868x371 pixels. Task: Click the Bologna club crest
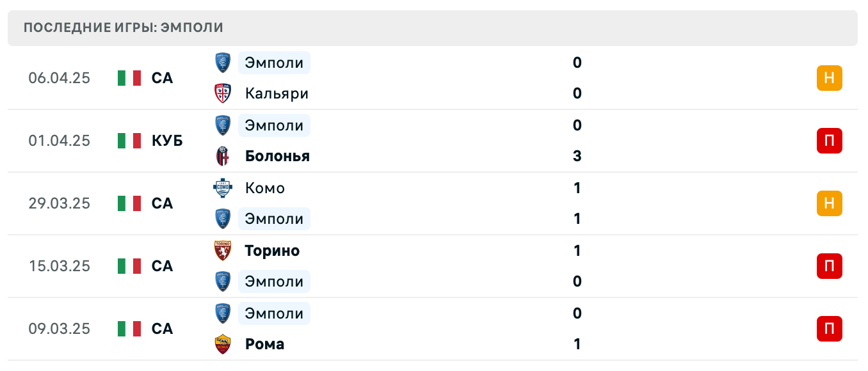(222, 155)
